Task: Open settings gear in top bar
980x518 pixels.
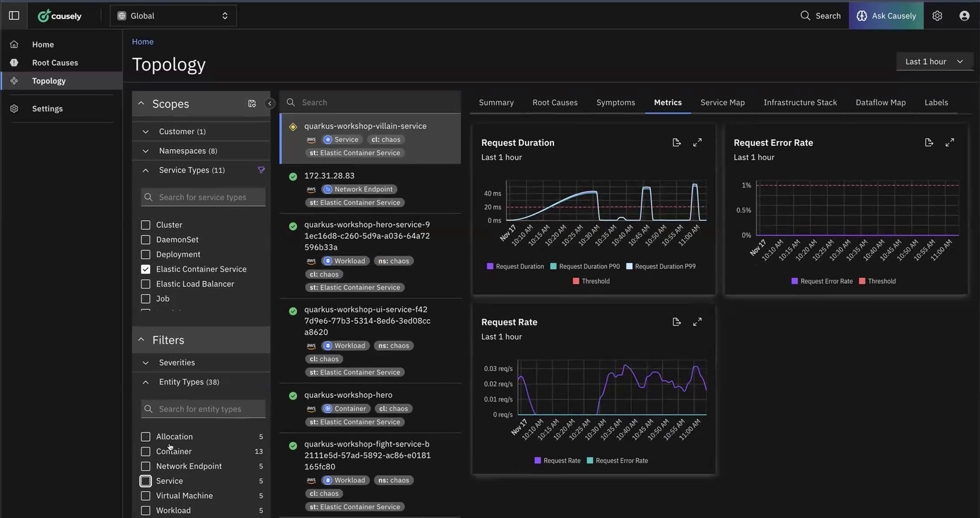Action: (937, 16)
